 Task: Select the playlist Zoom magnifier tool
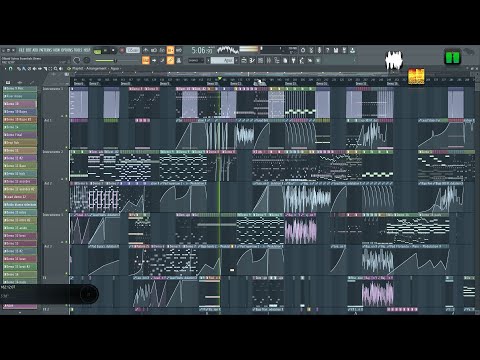click(55, 68)
